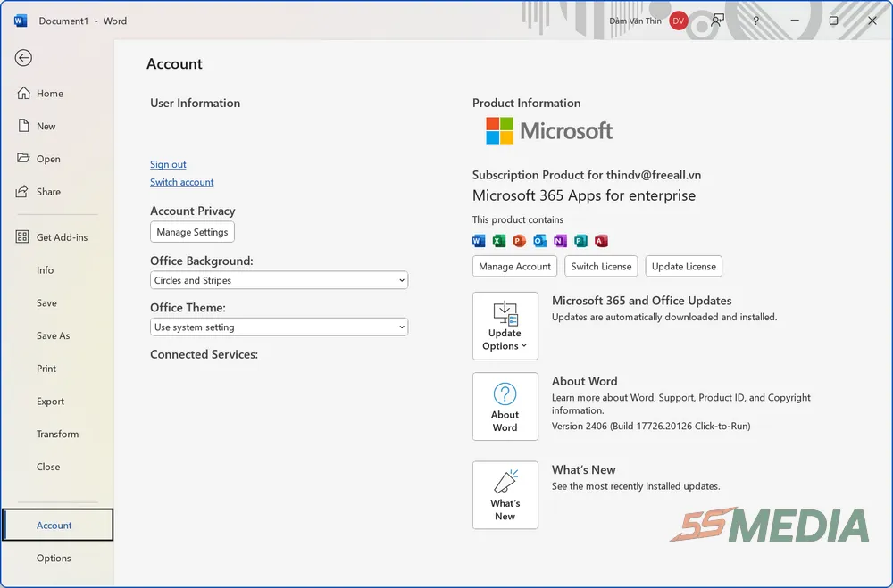893x588 pixels.
Task: Click the Manage Settings button under Account Privacy
Action: 192,231
